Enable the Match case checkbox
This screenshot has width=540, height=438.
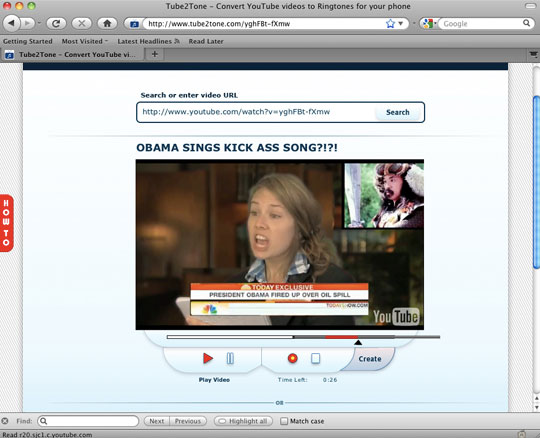click(284, 421)
